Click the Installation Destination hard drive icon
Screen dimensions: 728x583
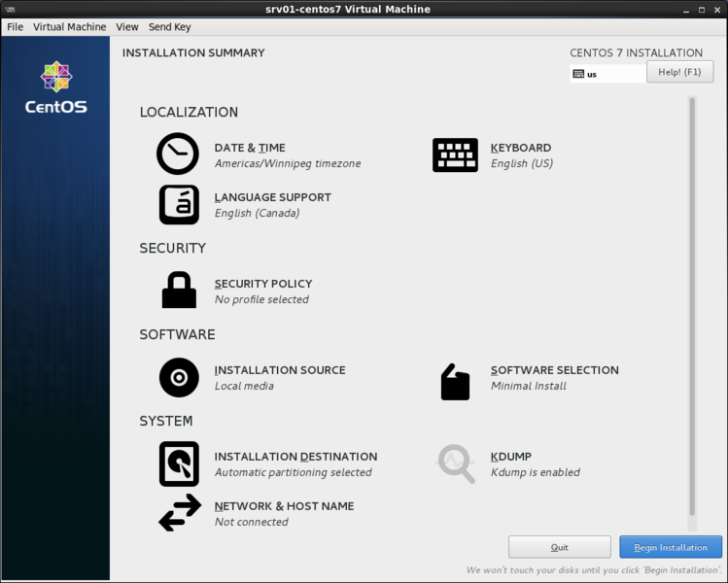click(179, 463)
